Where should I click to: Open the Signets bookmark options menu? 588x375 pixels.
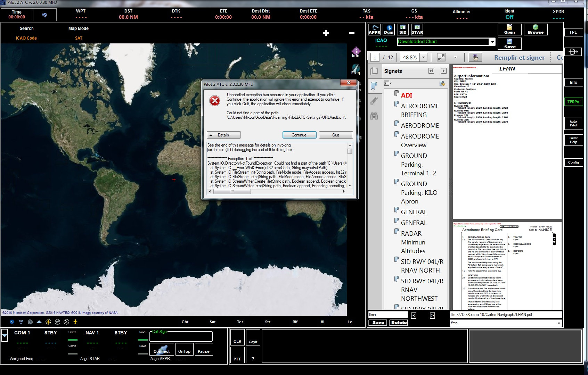pos(388,83)
